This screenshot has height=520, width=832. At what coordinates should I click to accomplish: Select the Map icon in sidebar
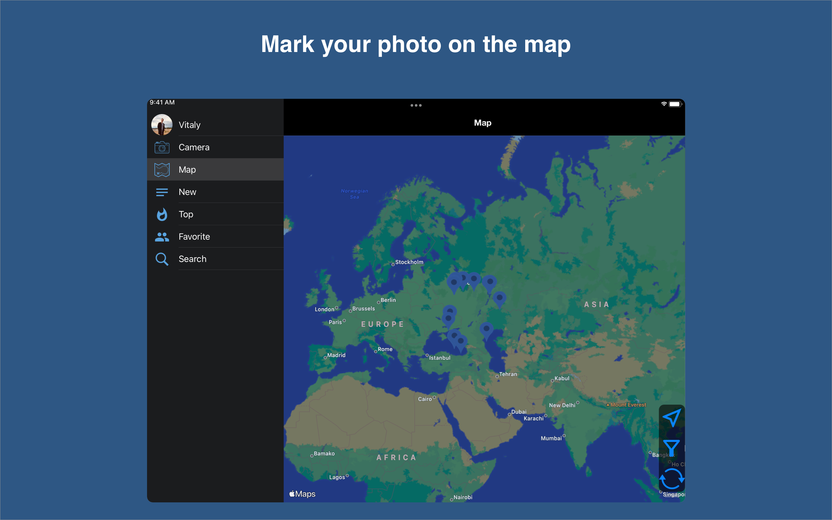point(162,170)
